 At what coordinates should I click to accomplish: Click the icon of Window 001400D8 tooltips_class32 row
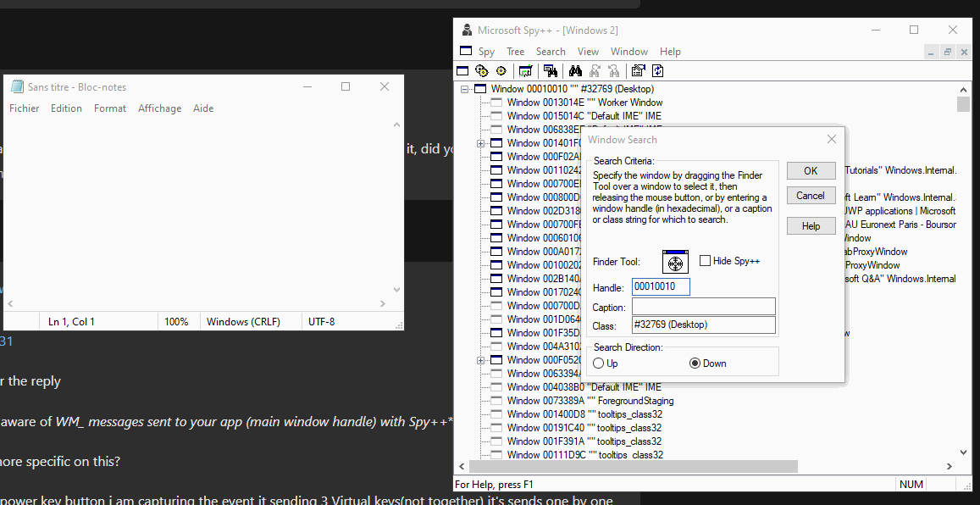tap(496, 414)
